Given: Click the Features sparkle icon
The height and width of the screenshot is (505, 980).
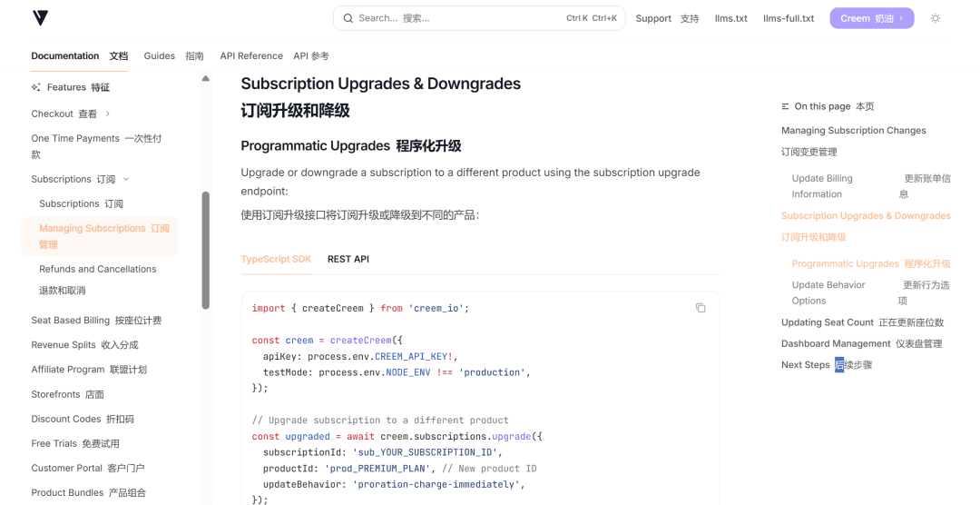Looking at the screenshot, I should 36,87.
